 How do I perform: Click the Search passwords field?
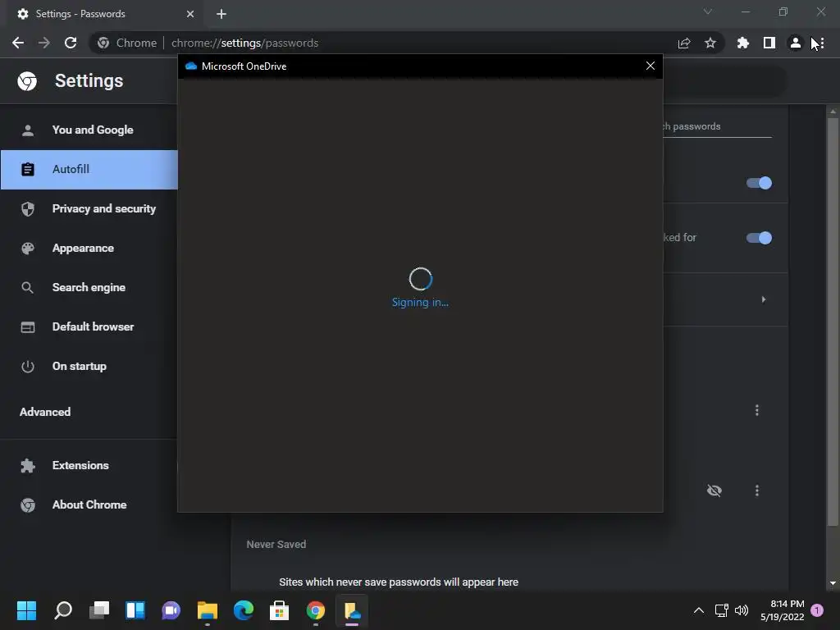coord(717,127)
